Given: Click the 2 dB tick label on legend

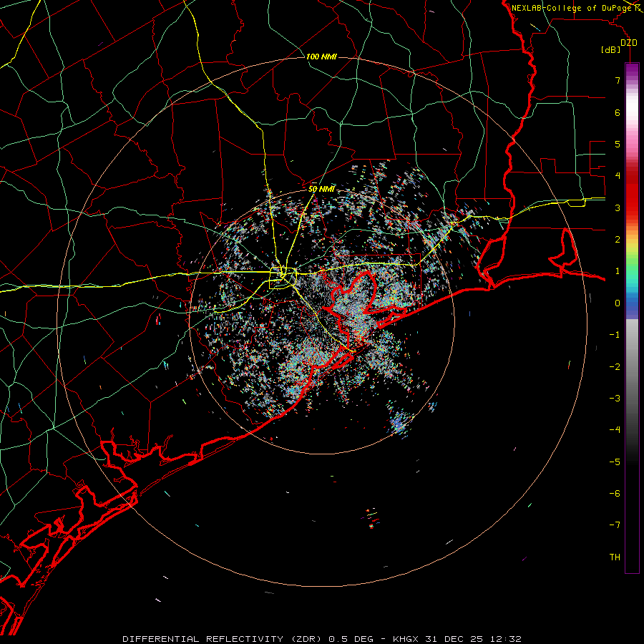Looking at the screenshot, I should (x=618, y=240).
